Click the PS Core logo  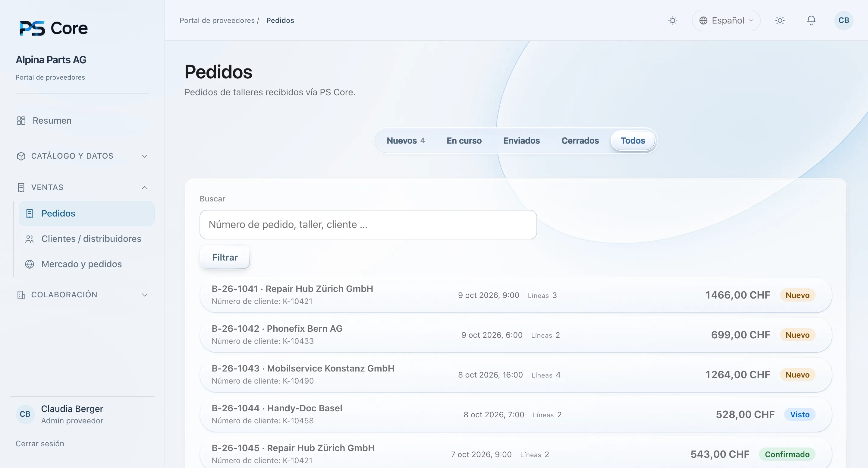click(53, 28)
